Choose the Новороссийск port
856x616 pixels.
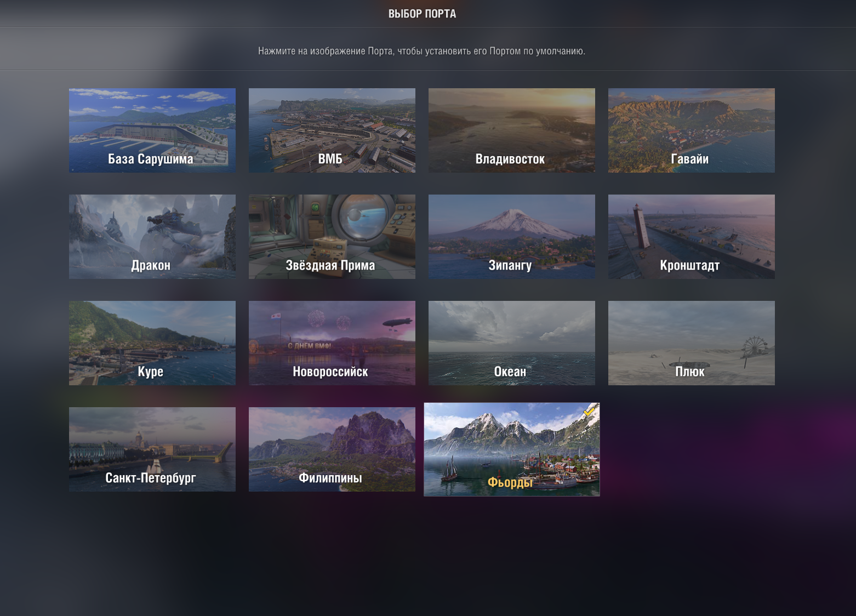[332, 343]
